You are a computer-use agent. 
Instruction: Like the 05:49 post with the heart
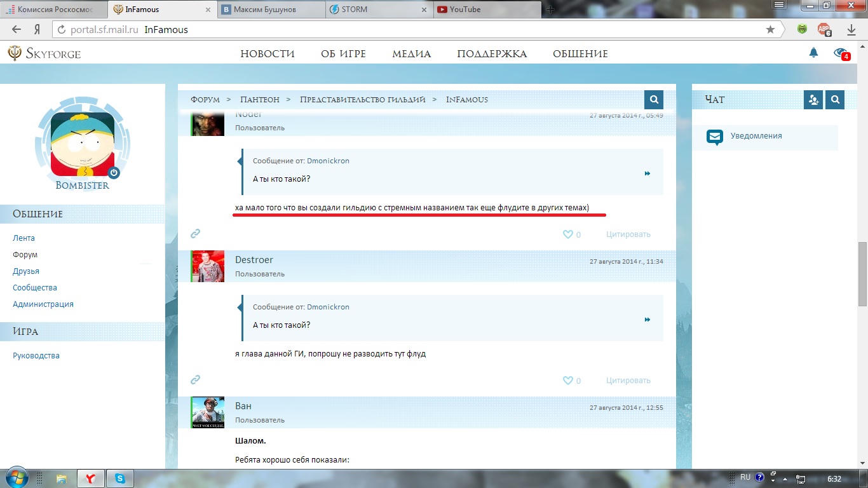(x=568, y=234)
